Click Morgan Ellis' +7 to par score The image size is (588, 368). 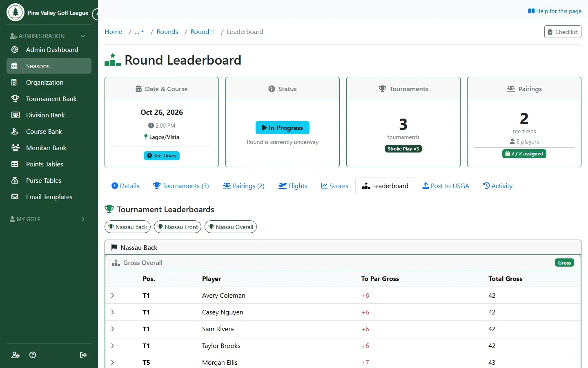click(365, 362)
